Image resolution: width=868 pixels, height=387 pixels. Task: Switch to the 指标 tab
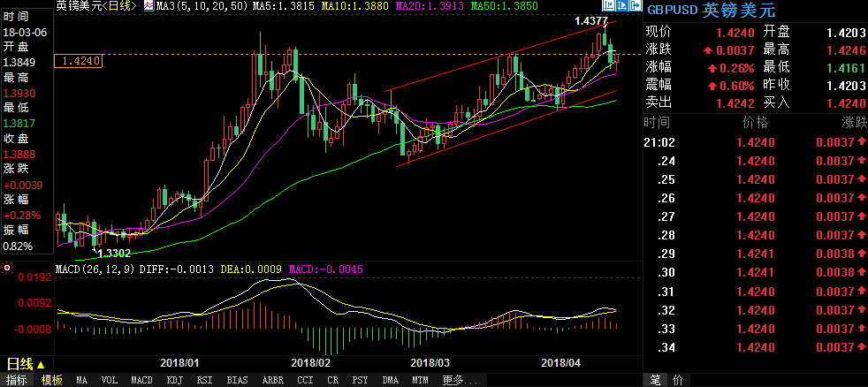tap(17, 380)
